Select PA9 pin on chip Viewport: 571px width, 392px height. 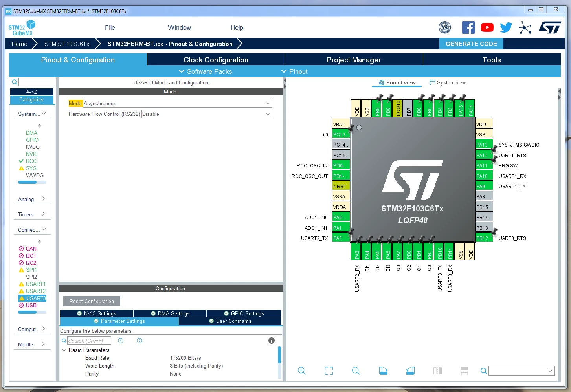(x=484, y=186)
